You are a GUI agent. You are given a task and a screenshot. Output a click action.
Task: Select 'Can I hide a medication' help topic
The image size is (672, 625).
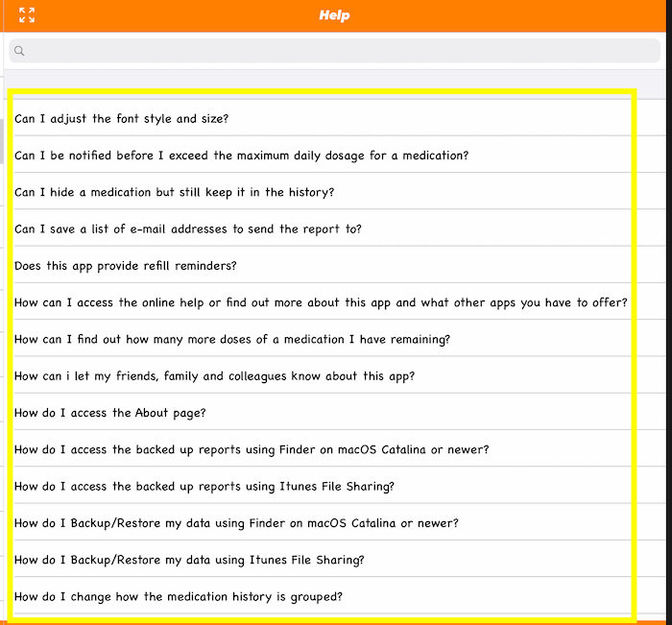174,192
